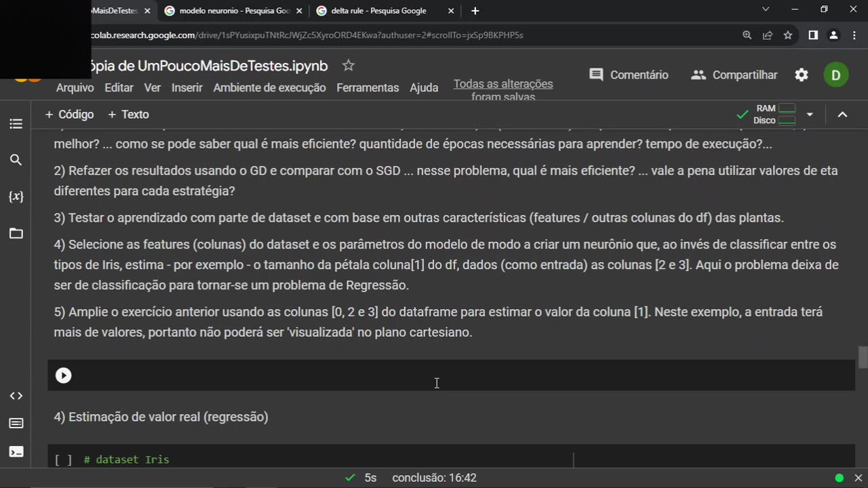Screen dimensions: 868x488
Task: Add a new Texto cell
Action: pyautogui.click(x=128, y=115)
